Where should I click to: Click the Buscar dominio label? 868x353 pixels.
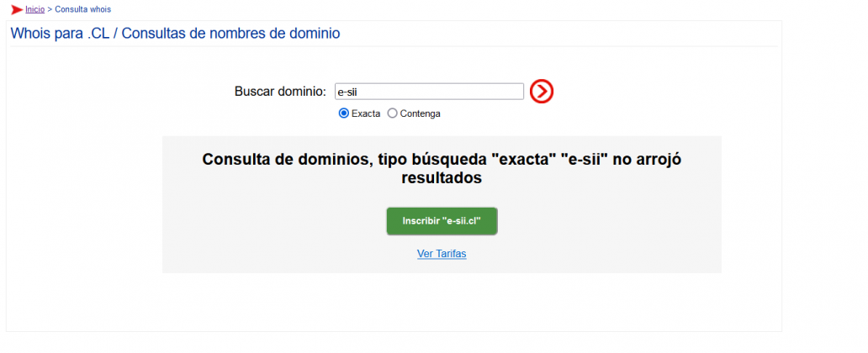pyautogui.click(x=280, y=92)
